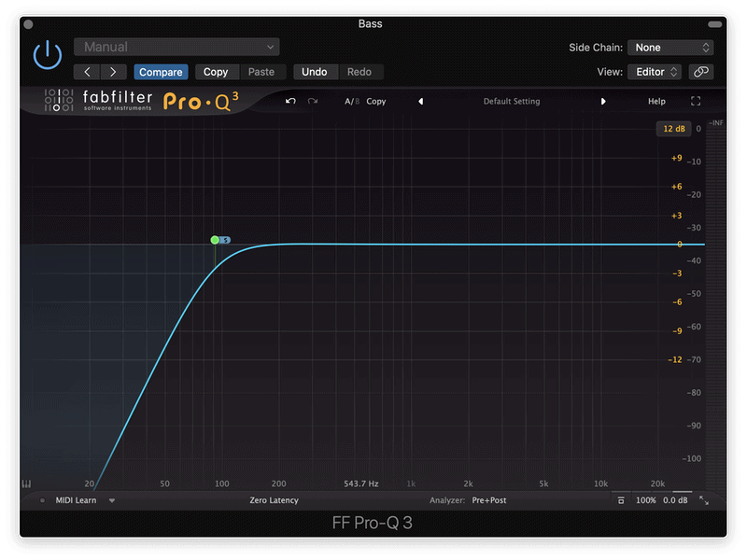Click the output level meter
The image size is (747, 560).
[x=715, y=305]
